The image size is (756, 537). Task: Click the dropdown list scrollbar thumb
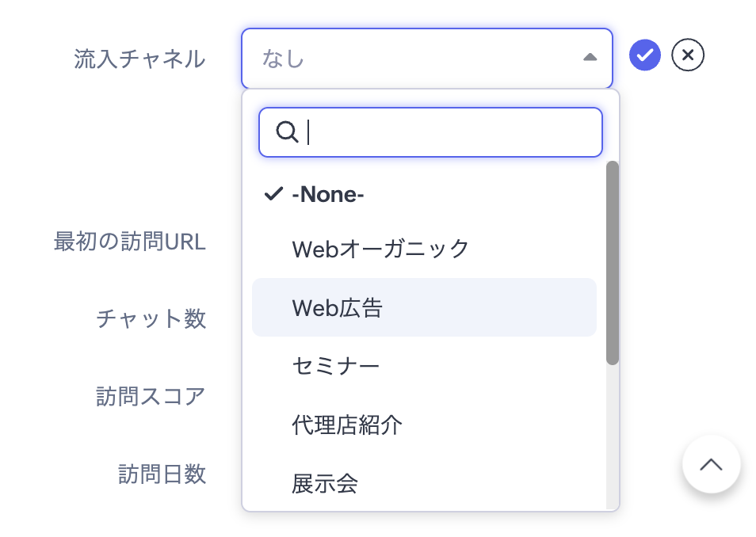(612, 261)
